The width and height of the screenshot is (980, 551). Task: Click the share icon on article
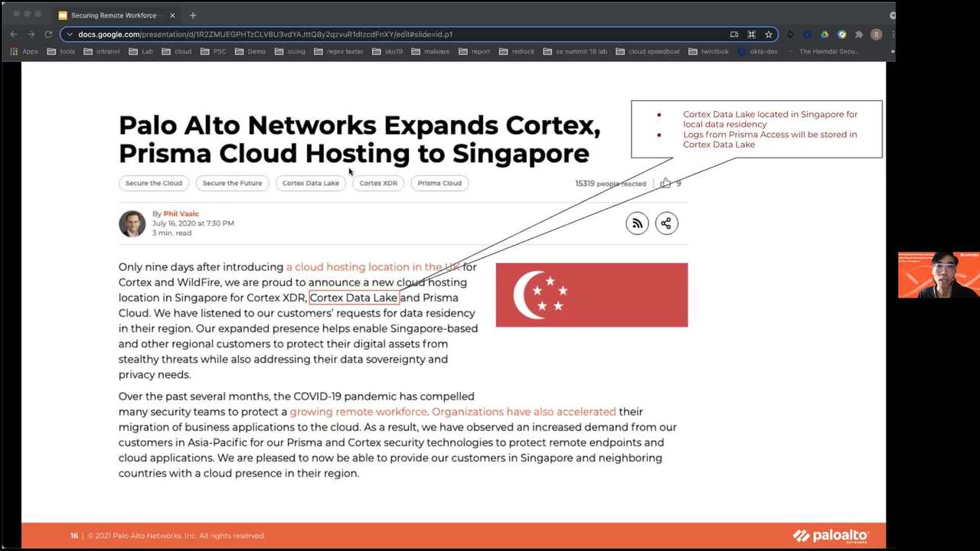666,223
